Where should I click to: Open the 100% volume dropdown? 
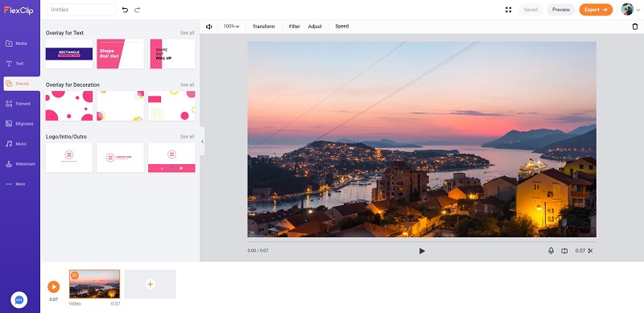(231, 27)
